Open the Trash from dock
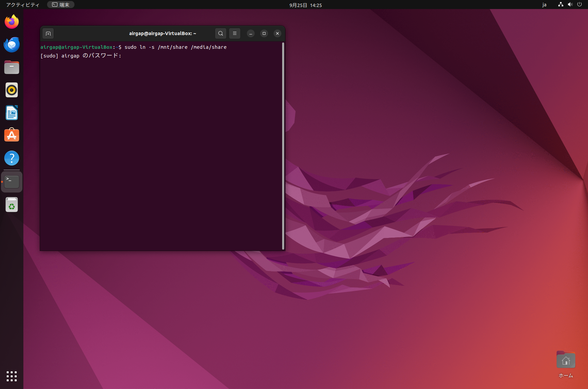The width and height of the screenshot is (588, 389). tap(12, 205)
